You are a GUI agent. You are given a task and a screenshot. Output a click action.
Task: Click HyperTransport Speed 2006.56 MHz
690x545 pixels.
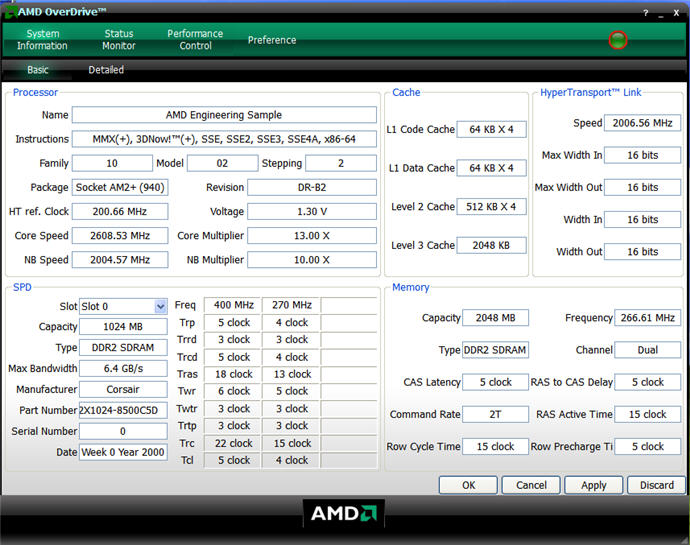642,123
